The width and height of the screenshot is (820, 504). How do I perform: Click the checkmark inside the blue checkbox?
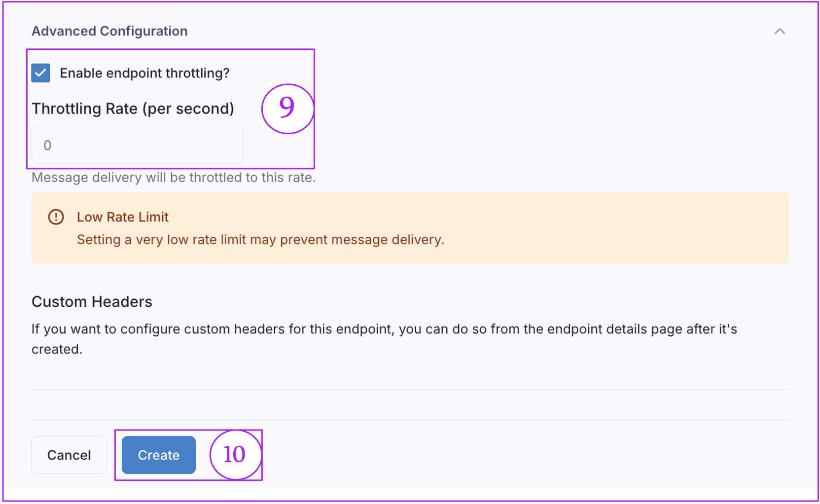click(x=41, y=73)
